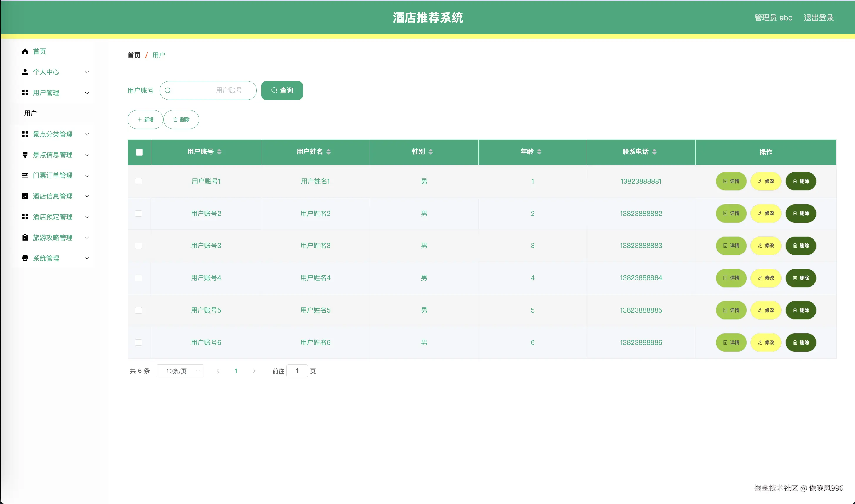Click the 新增 button to add user
855x504 pixels.
(x=145, y=120)
